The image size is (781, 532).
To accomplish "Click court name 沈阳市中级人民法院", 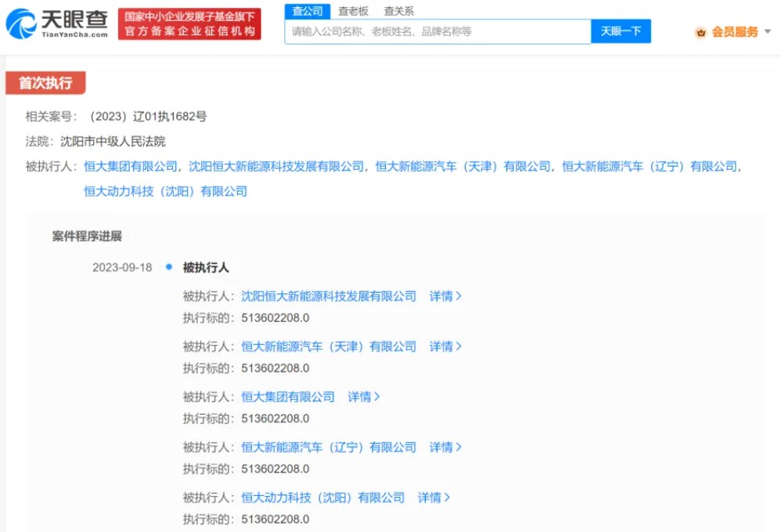I will click(x=113, y=142).
